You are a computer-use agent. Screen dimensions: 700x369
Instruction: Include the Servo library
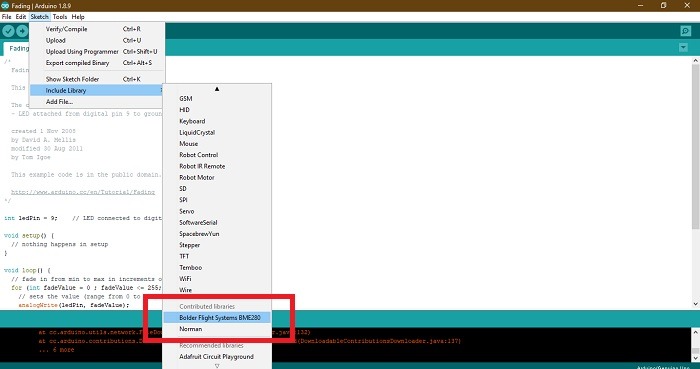coord(217,211)
